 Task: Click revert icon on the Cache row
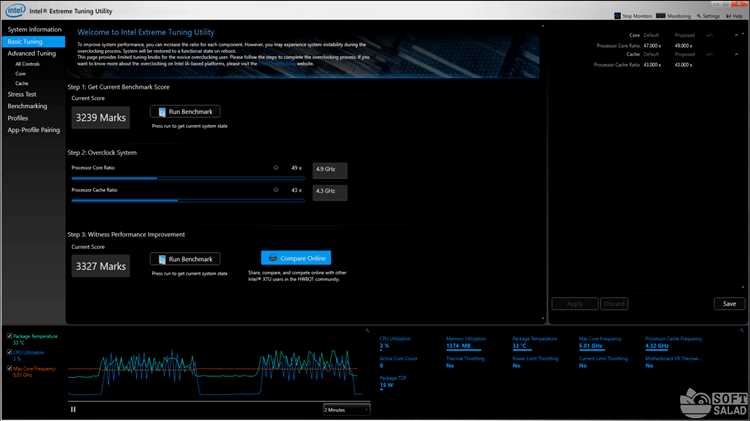click(x=709, y=55)
